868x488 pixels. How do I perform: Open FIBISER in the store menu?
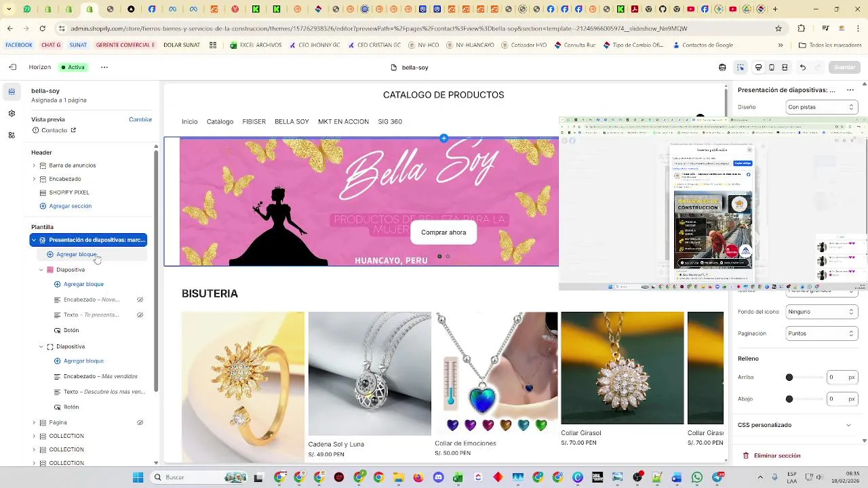click(254, 122)
